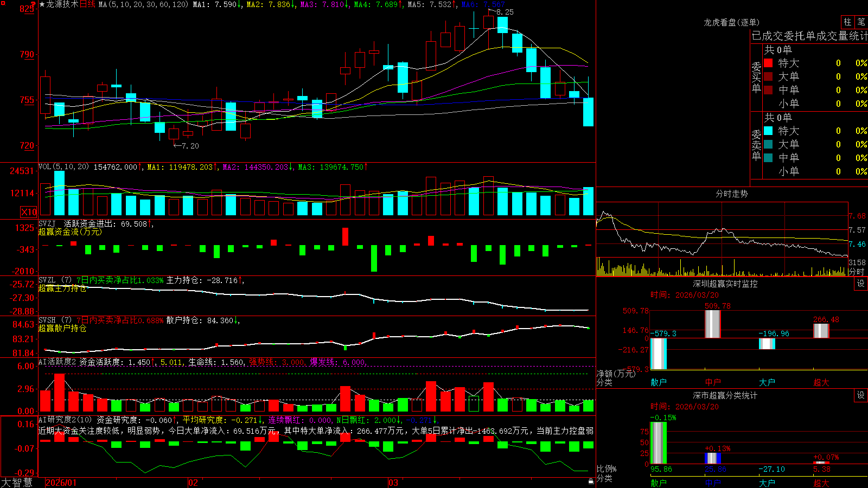
Task: Click the dark red 大单 buy-order swatch
Action: (768, 76)
